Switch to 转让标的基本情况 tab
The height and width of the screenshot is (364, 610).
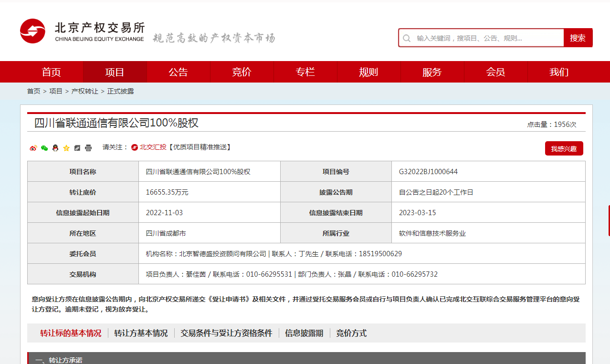coord(71,333)
